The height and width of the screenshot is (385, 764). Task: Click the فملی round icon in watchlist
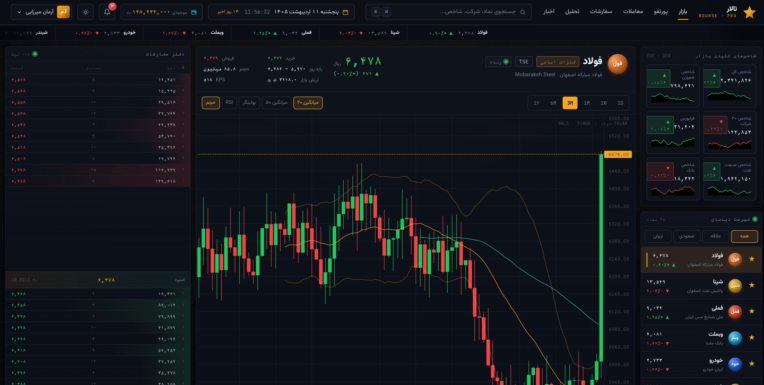735,312
